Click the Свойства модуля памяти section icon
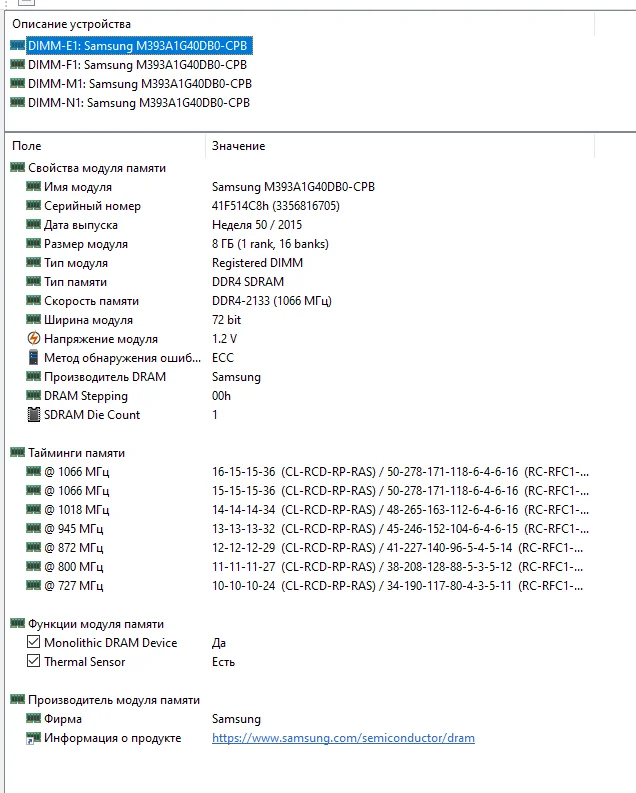Image resolution: width=636 pixels, height=793 pixels. click(18, 167)
